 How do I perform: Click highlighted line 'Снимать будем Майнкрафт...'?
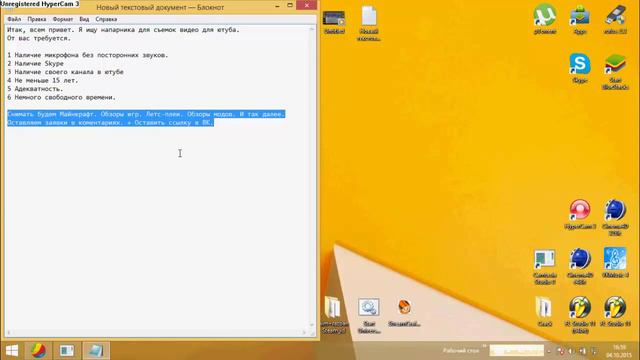tap(146, 114)
